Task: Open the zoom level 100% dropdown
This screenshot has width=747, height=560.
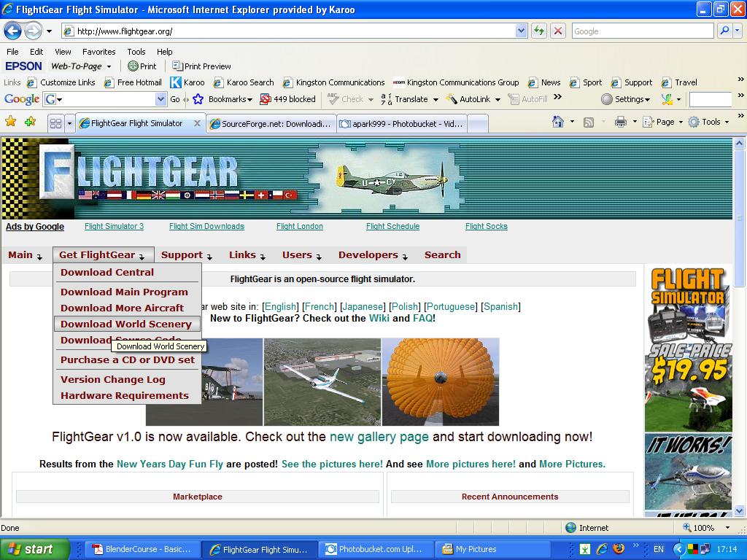Action: 727,528
